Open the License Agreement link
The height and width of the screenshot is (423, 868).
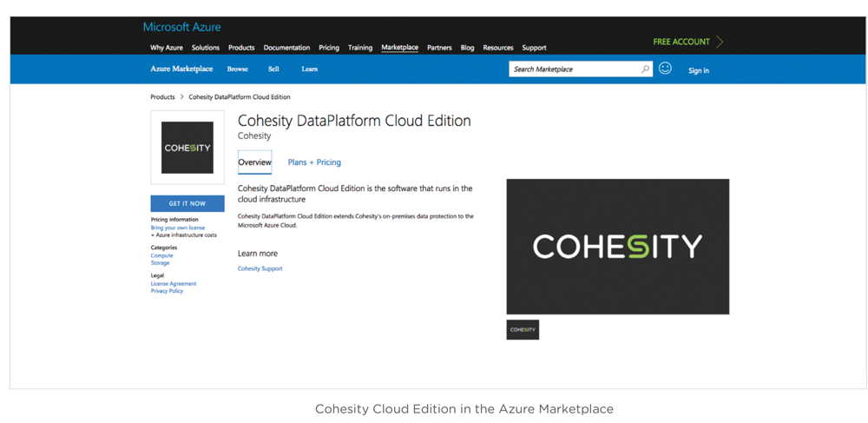tap(174, 284)
